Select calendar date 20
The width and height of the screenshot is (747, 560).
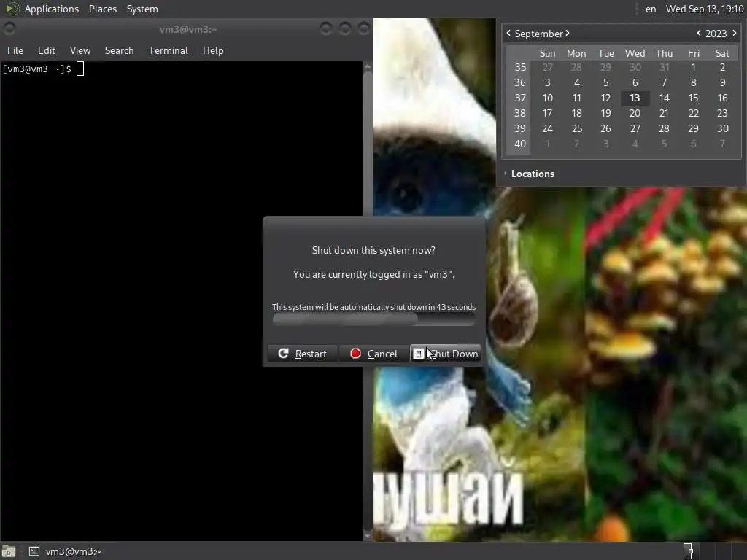[635, 113]
